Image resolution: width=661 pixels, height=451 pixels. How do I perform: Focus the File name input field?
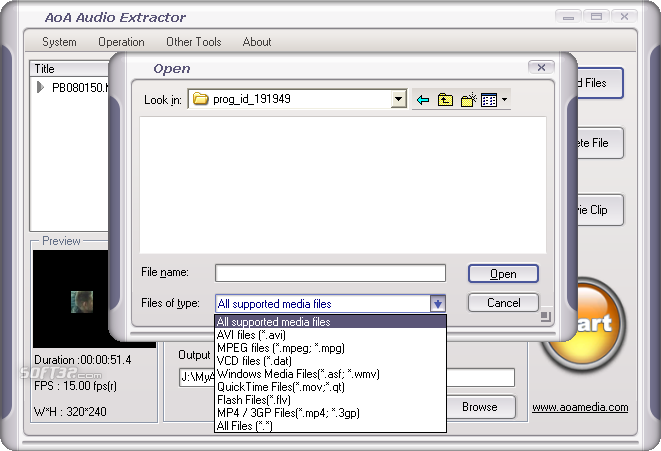click(x=330, y=273)
